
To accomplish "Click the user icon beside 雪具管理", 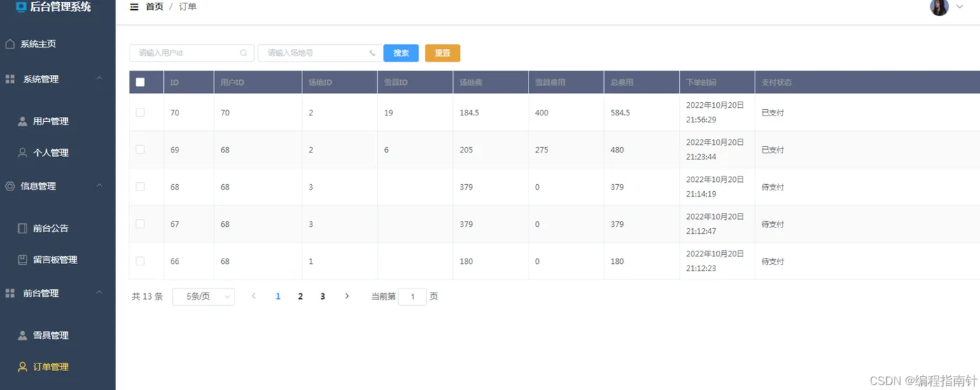I will (22, 335).
